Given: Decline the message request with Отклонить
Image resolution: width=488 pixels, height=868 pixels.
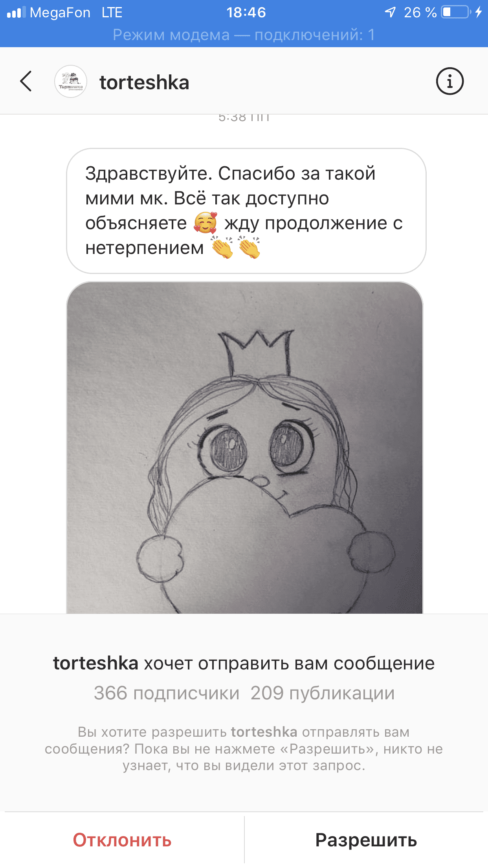Looking at the screenshot, I should 122,840.
